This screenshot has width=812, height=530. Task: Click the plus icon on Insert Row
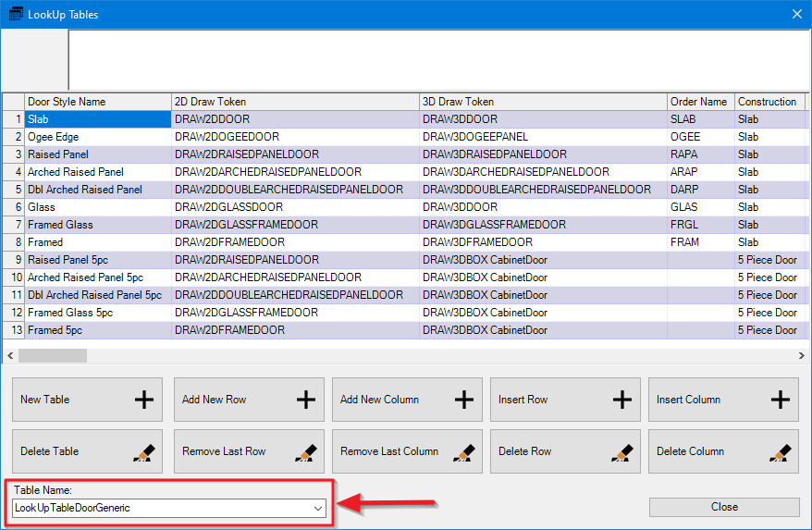pos(622,400)
